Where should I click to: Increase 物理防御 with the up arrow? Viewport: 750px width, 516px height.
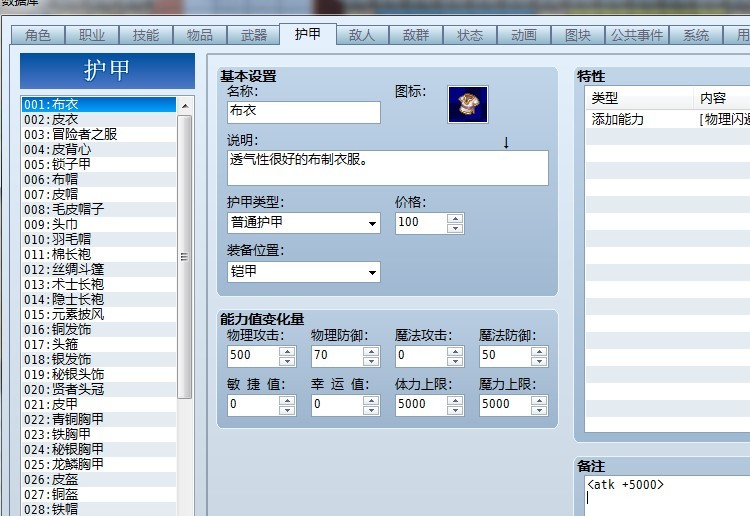pyautogui.click(x=371, y=351)
